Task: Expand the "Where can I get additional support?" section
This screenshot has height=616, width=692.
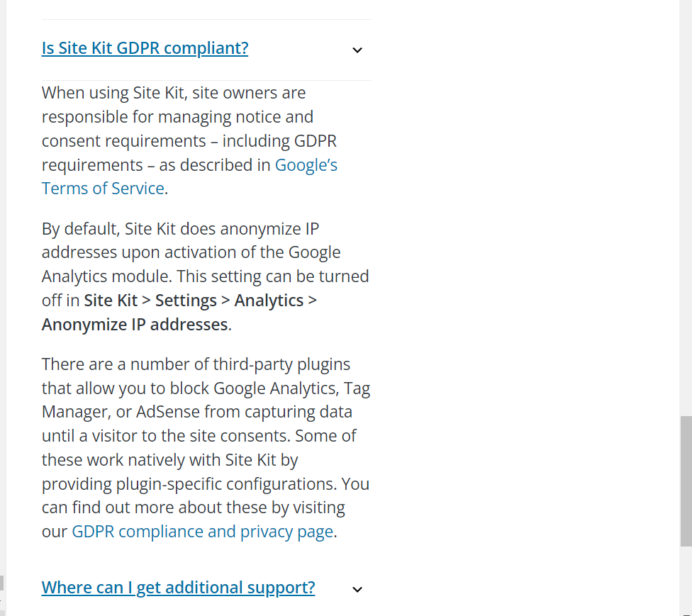Action: click(x=178, y=587)
